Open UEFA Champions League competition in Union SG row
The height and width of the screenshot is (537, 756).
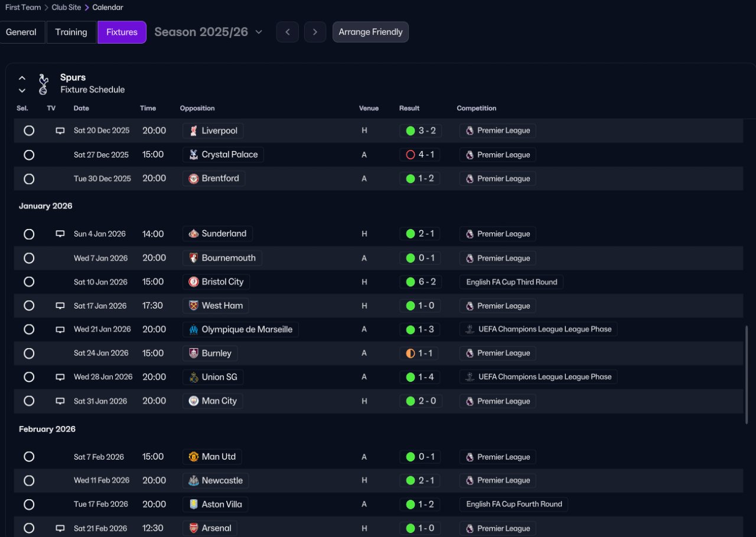point(539,377)
